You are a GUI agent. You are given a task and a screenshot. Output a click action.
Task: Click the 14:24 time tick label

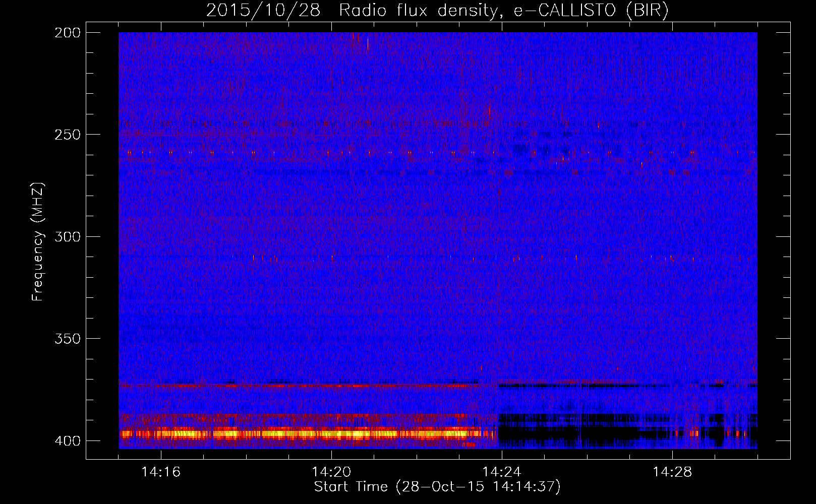coord(502,472)
